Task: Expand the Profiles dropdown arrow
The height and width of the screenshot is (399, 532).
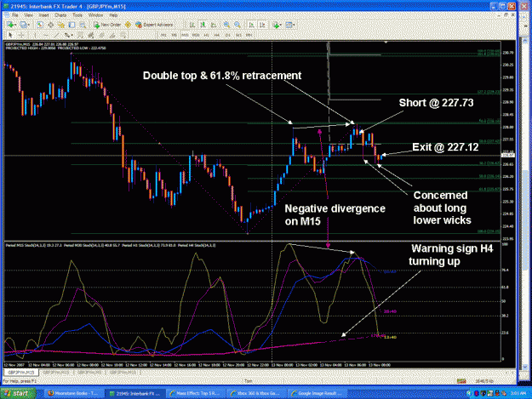Action: point(29,25)
